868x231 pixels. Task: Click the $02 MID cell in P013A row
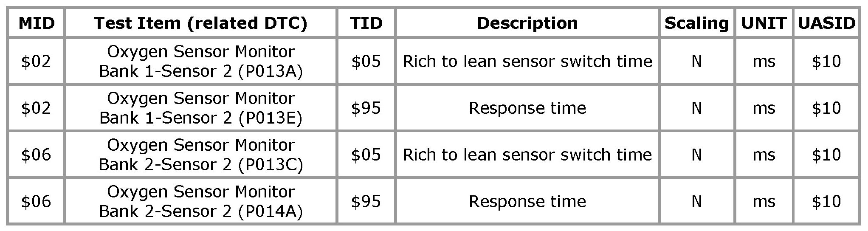tap(37, 62)
